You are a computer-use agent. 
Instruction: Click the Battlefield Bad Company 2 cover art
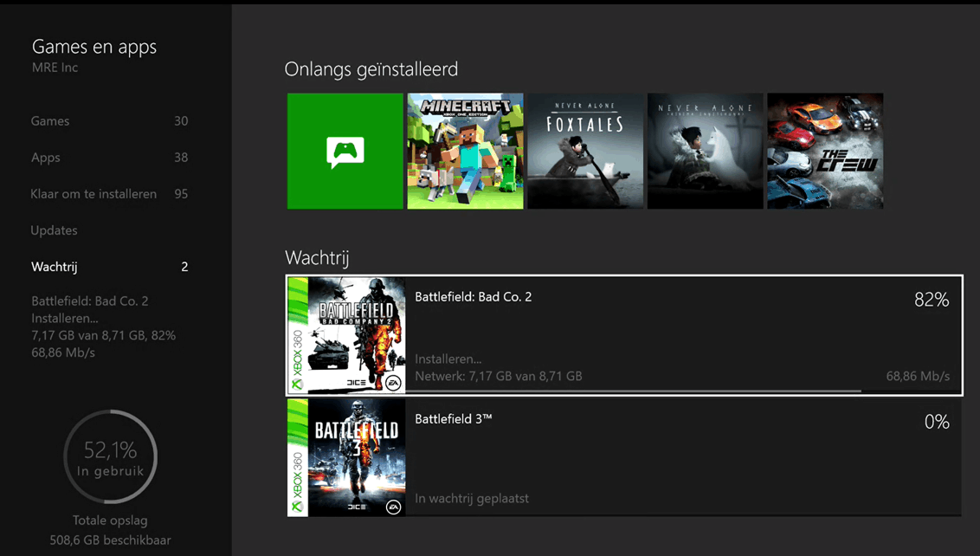pos(346,335)
